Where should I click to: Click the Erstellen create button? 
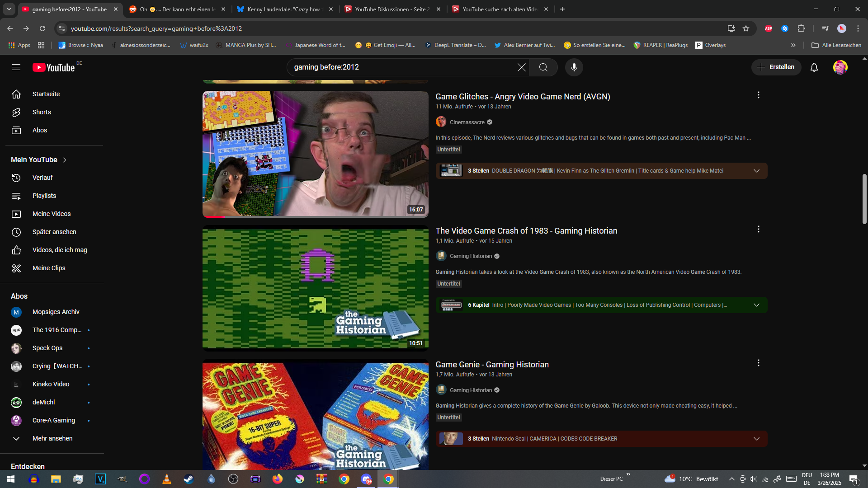[776, 67]
